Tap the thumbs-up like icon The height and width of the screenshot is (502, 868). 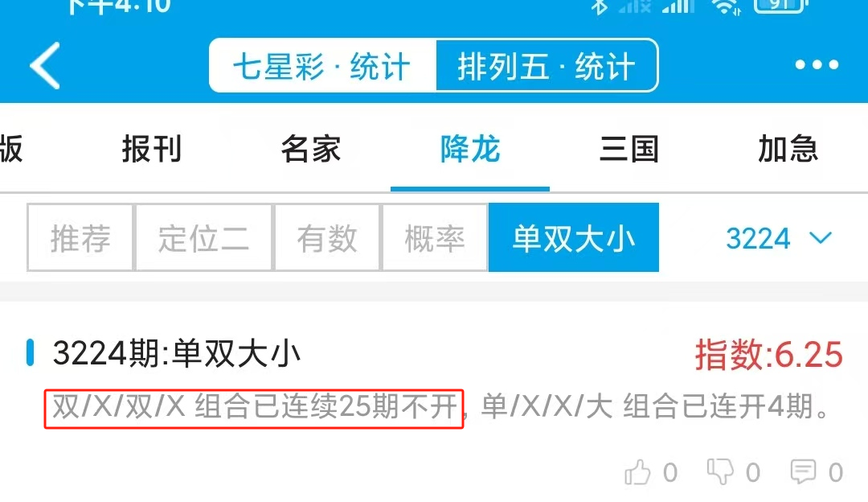click(x=637, y=472)
